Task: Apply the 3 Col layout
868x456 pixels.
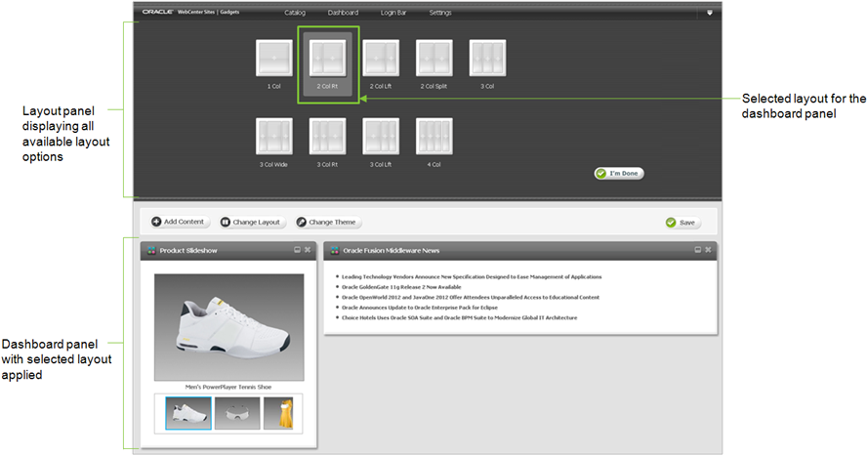Action: [x=487, y=59]
